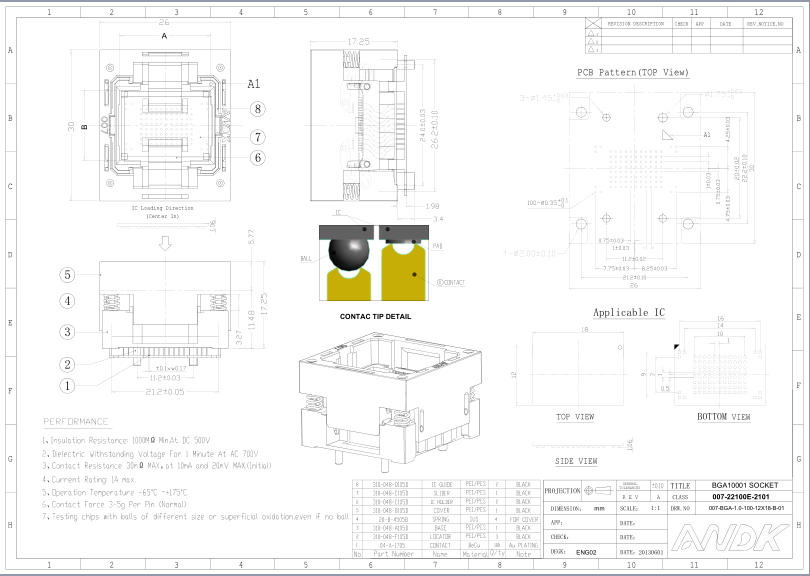Click the REVISION DESCRIPTION table header
The width and height of the screenshot is (810, 576).
click(x=636, y=24)
